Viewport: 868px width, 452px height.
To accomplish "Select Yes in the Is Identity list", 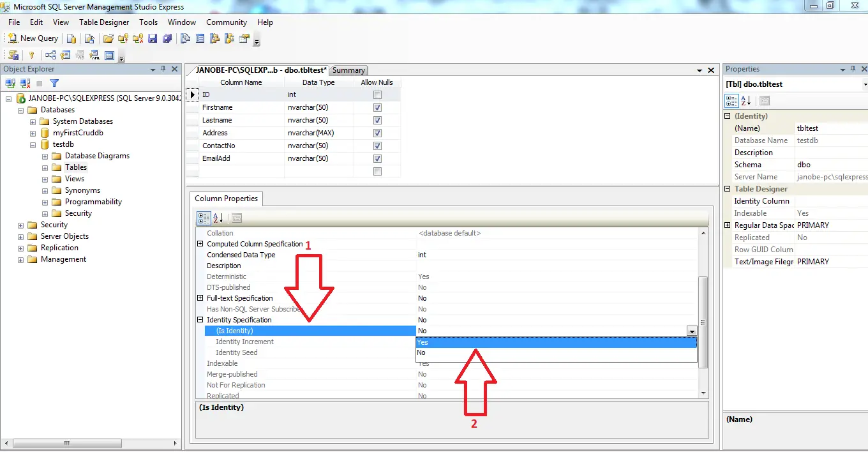I will click(556, 342).
